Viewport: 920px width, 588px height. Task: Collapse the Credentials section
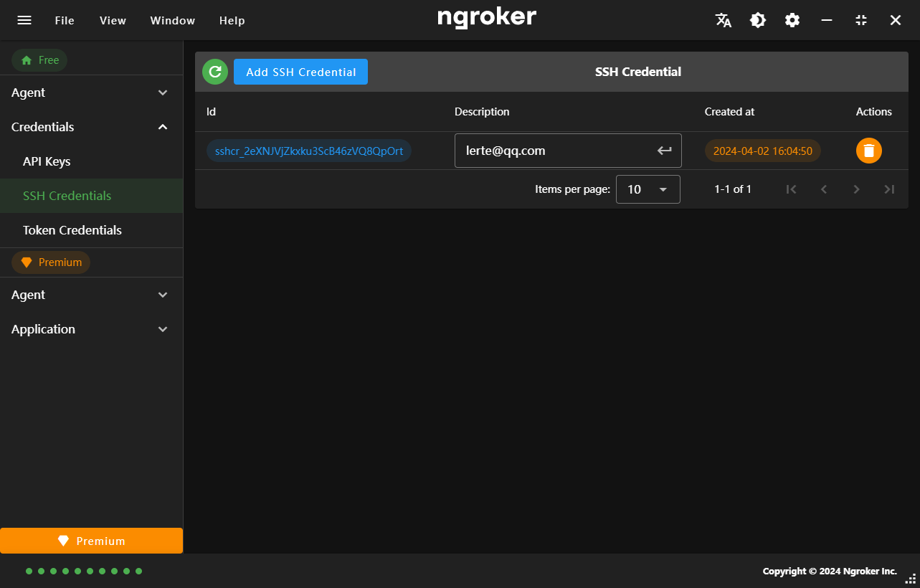click(x=91, y=127)
